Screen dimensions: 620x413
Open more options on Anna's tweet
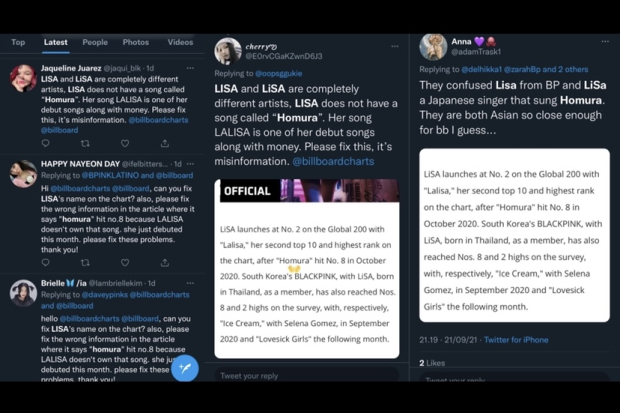click(605, 42)
